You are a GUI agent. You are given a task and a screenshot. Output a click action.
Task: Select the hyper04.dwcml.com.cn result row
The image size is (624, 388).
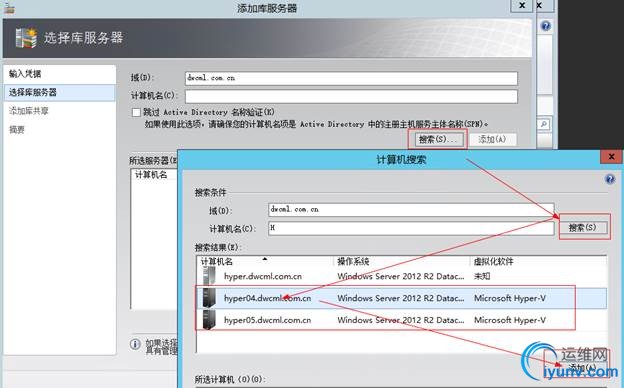click(402, 298)
